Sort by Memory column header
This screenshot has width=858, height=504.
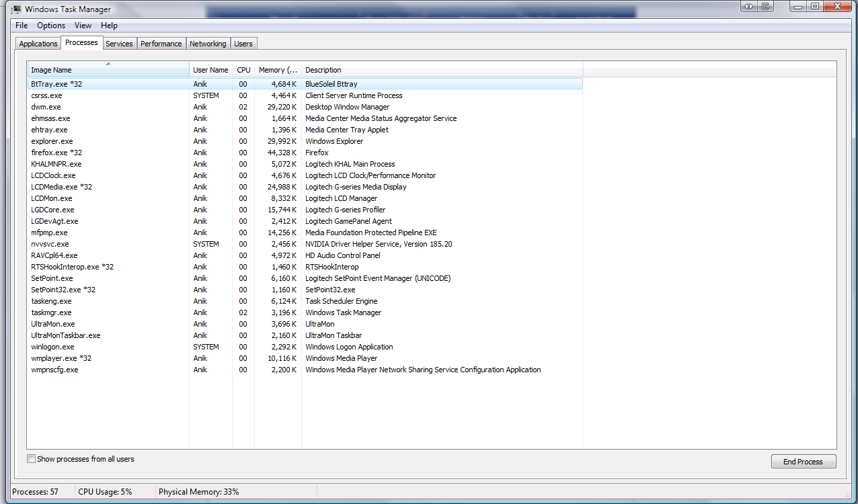pos(278,70)
